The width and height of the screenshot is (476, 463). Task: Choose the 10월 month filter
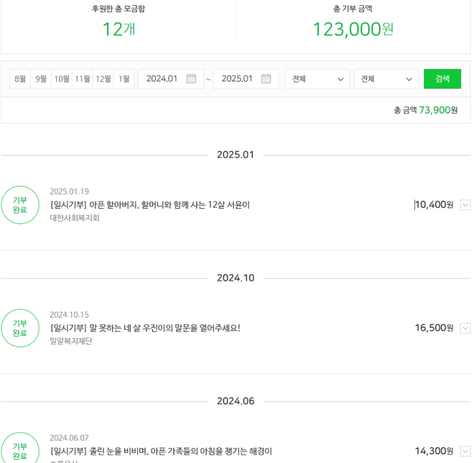pyautogui.click(x=62, y=79)
